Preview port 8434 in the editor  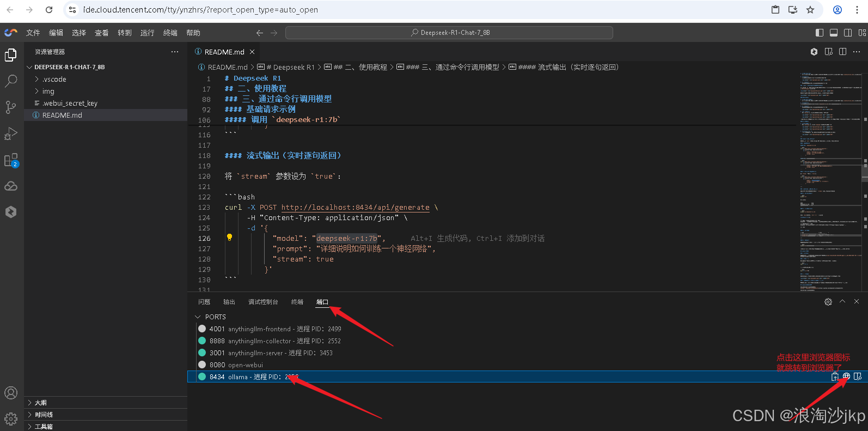pyautogui.click(x=858, y=377)
